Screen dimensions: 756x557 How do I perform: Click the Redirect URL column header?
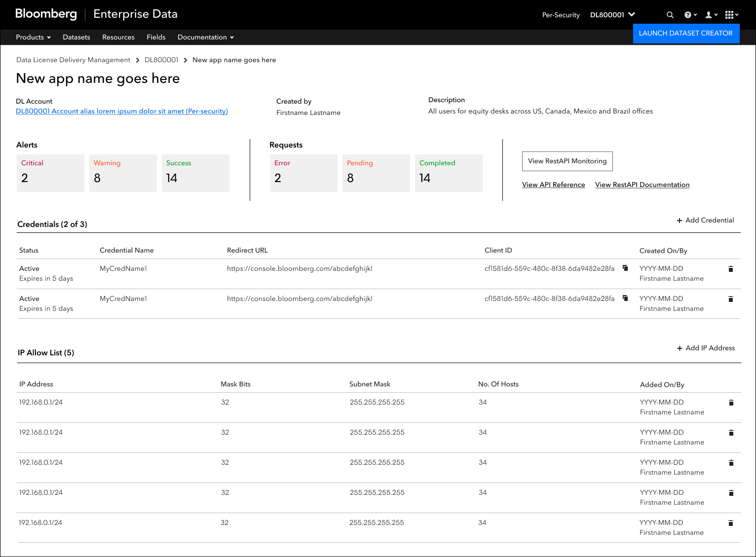click(x=247, y=250)
